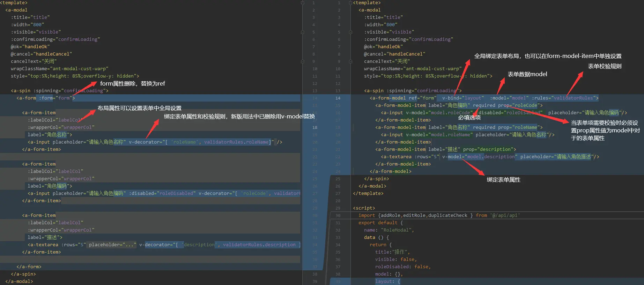This screenshot has width=644, height=285.
Task: Click @ok="handleOk" line in left pane
Action: tap(30, 47)
